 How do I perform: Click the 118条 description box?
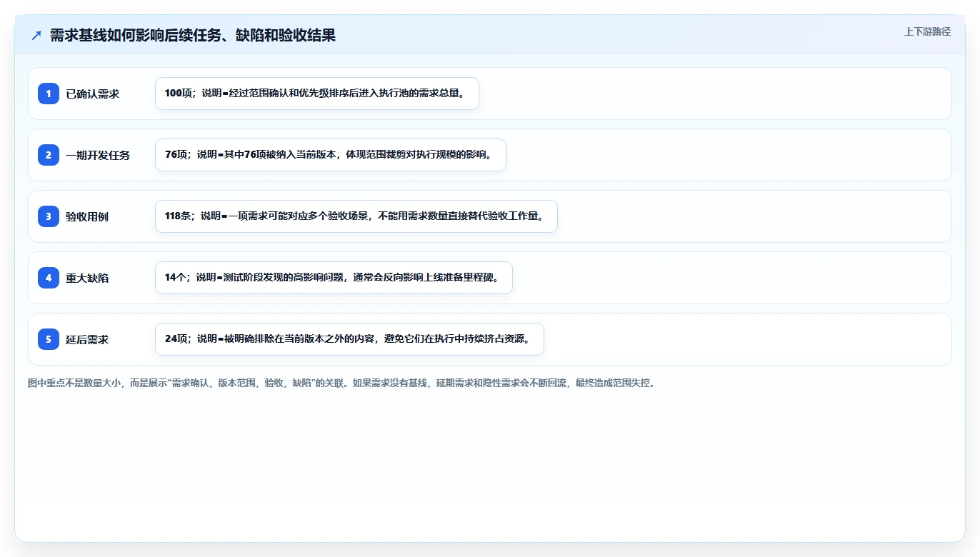click(356, 216)
